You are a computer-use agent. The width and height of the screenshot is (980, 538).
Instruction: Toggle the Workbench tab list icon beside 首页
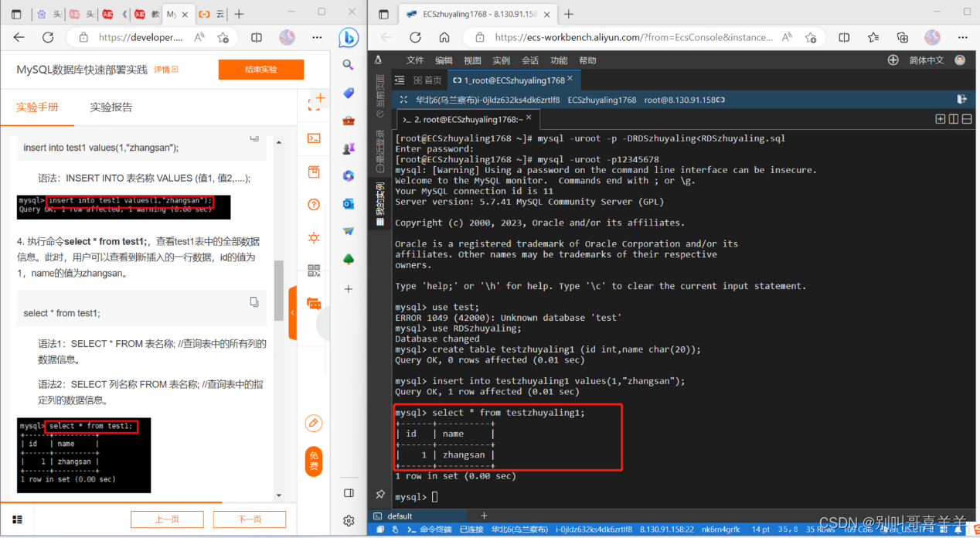400,80
